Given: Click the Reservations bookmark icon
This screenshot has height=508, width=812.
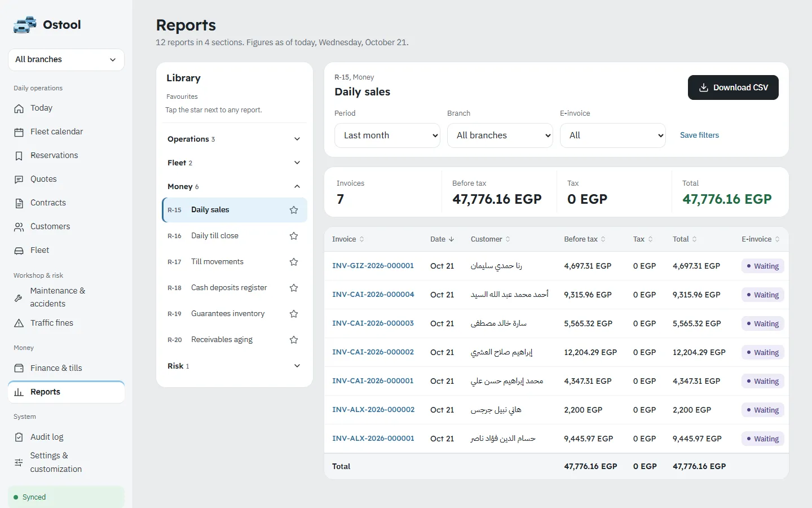Looking at the screenshot, I should [19, 156].
